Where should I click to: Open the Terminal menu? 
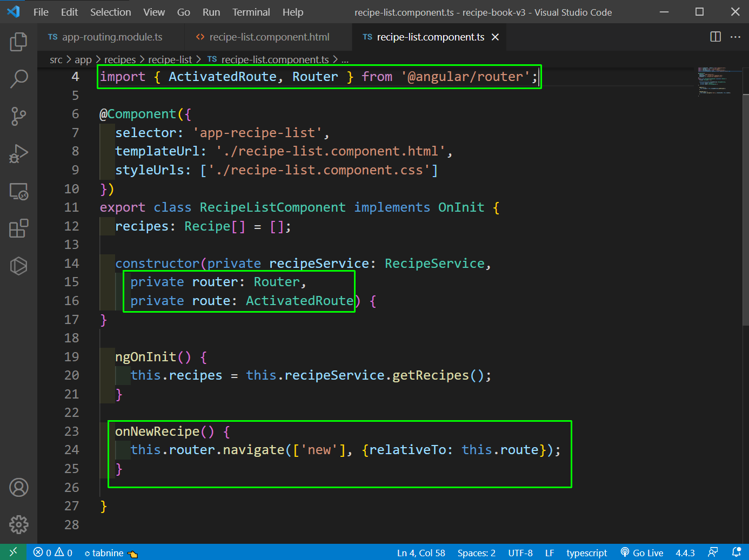click(251, 12)
